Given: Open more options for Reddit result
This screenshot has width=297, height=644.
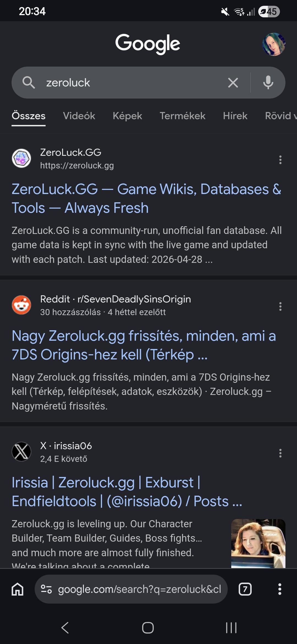Looking at the screenshot, I should (280, 306).
